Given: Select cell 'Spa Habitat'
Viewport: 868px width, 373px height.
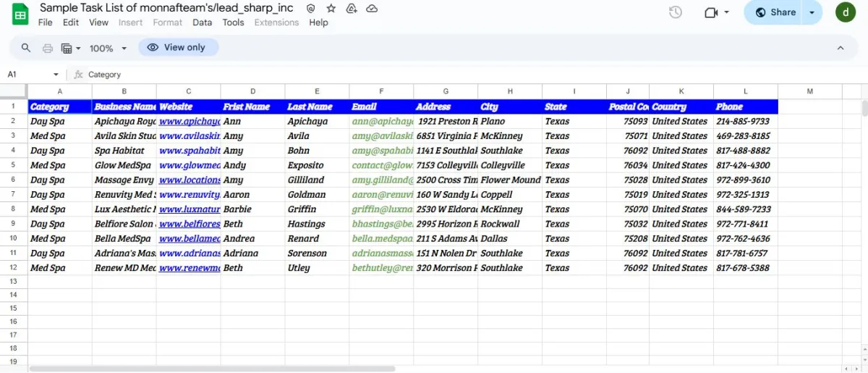Looking at the screenshot, I should pos(124,151).
